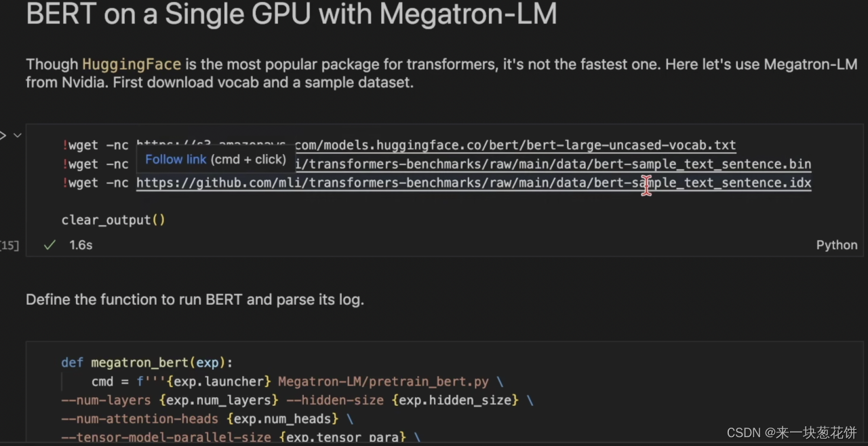
Task: Open the bert-large-uncased-vocab.txt URL link
Action: point(436,145)
